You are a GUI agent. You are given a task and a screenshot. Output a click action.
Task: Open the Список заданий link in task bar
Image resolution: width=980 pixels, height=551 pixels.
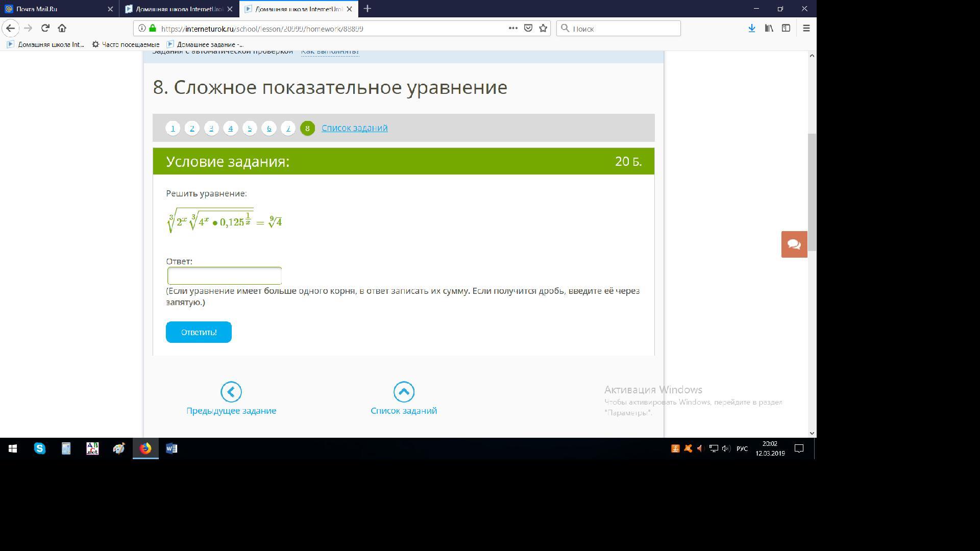click(354, 128)
